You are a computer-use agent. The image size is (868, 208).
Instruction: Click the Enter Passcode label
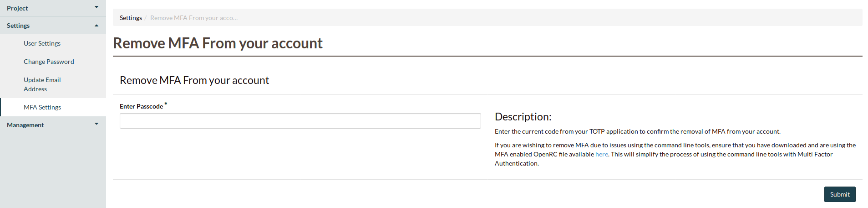pos(141,106)
